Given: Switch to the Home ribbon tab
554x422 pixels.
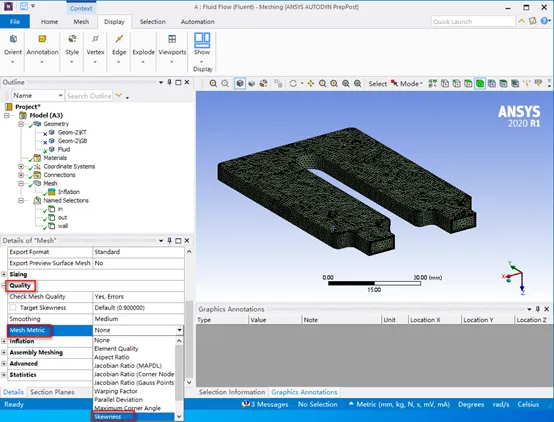Looking at the screenshot, I should click(x=49, y=22).
